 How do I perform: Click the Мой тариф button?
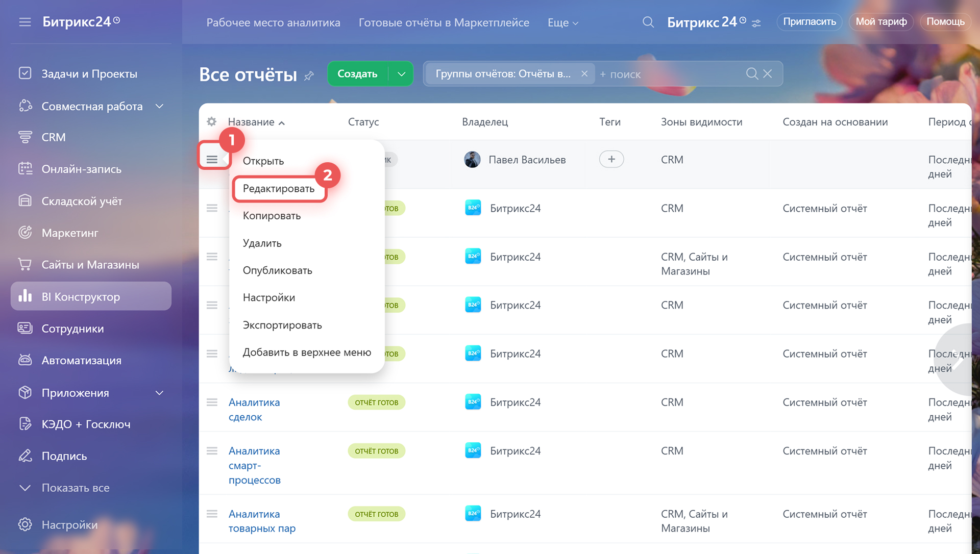[x=881, y=21]
